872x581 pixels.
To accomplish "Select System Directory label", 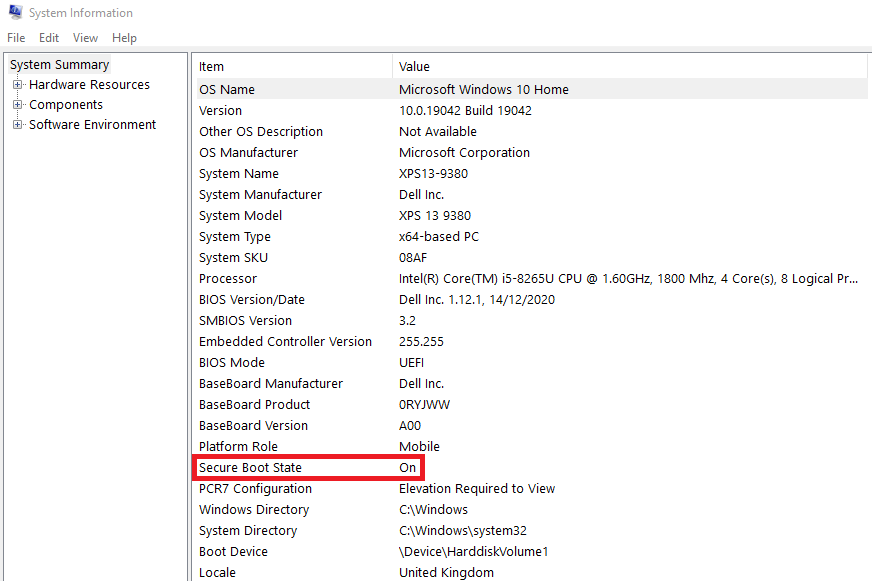I will point(248,531).
